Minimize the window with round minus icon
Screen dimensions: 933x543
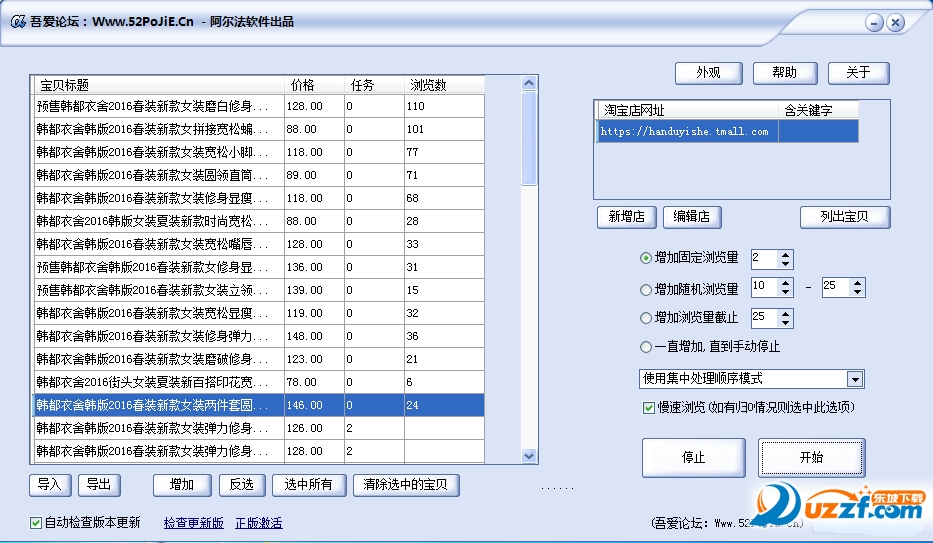coord(873,23)
